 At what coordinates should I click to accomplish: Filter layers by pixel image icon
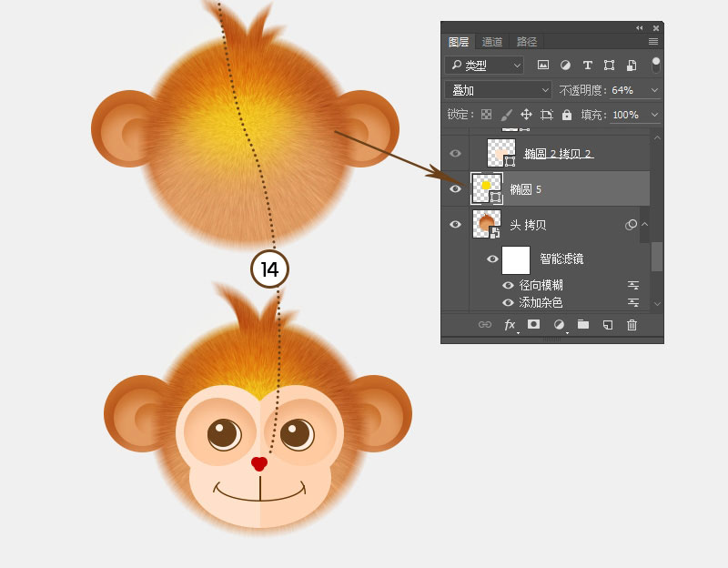(542, 65)
